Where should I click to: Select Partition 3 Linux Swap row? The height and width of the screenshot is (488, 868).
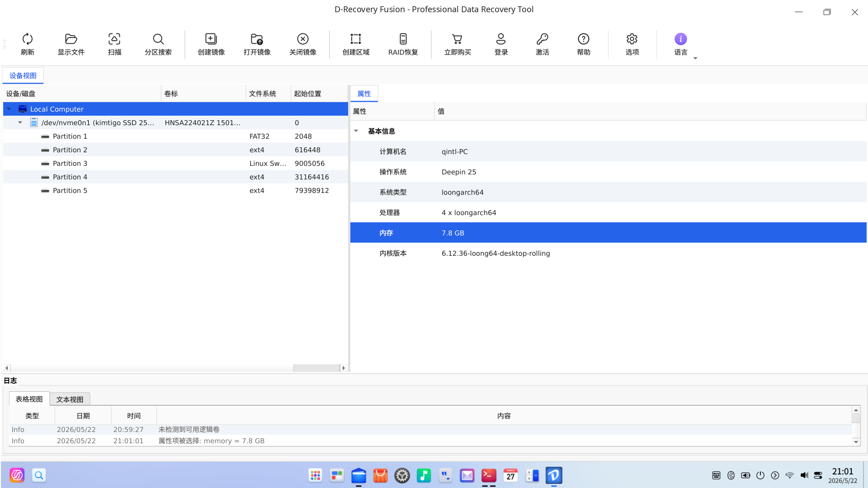coord(175,163)
